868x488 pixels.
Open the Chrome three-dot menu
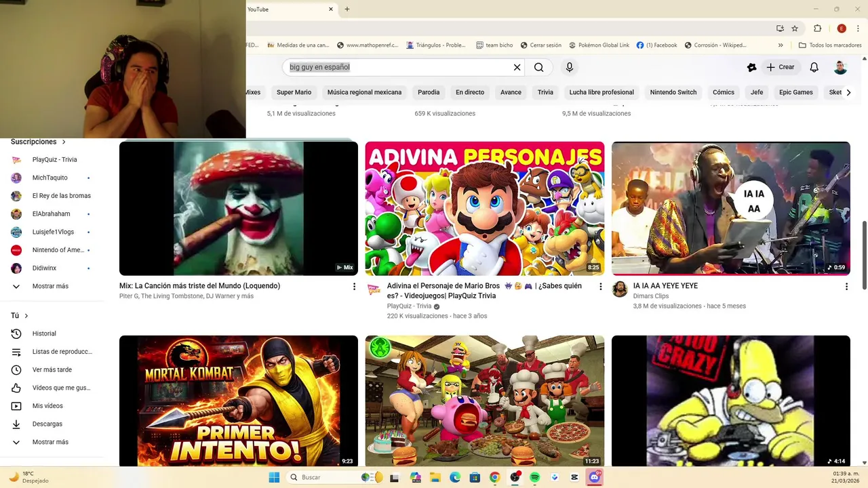(859, 28)
